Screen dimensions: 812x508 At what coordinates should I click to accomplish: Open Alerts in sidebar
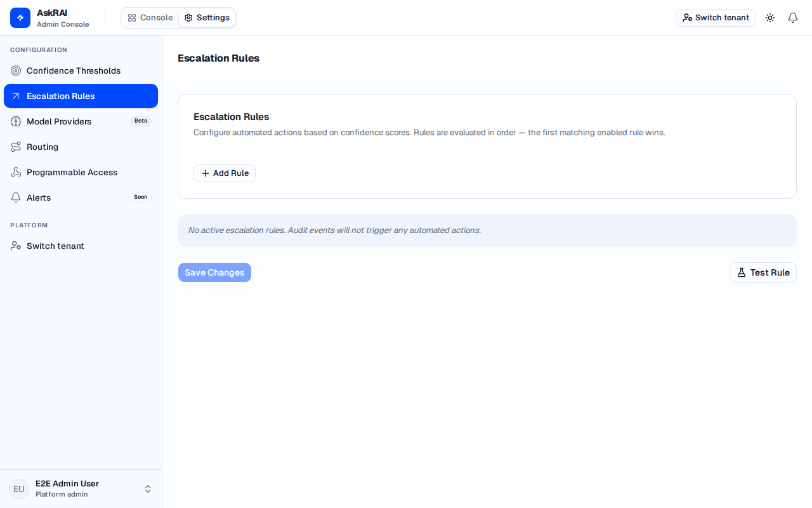tap(81, 197)
